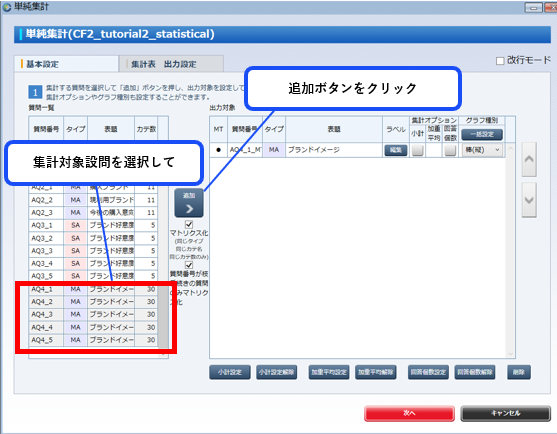Click the red 次へ button
Image resolution: width=557 pixels, height=434 pixels.
click(x=409, y=413)
